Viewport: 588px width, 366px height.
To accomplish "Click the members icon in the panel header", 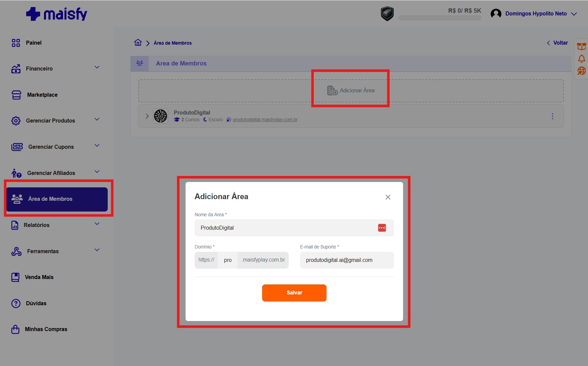I will [140, 63].
